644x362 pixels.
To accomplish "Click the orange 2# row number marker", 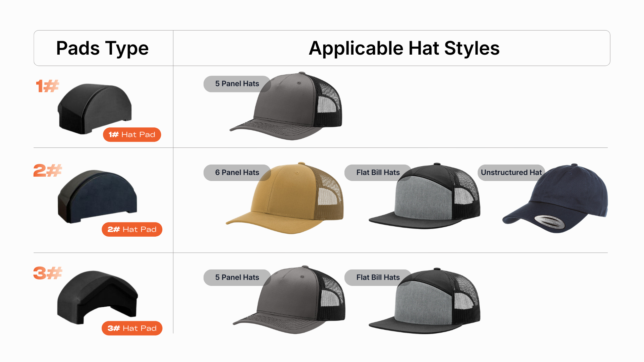I will tap(47, 171).
